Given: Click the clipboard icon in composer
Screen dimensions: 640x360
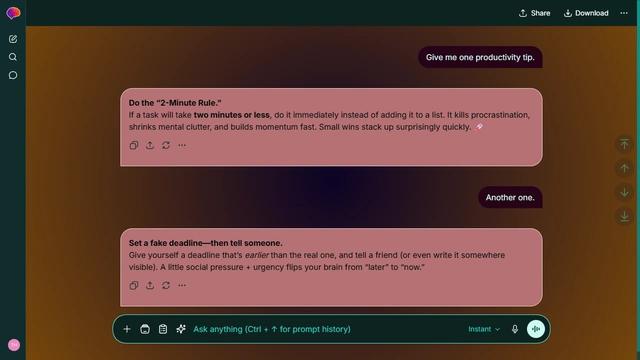Looking at the screenshot, I should pyautogui.click(x=163, y=329).
